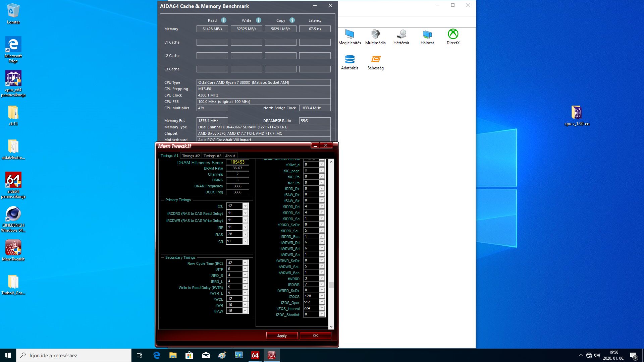Image resolution: width=644 pixels, height=362 pixels.
Task: Expand the tRDWR dropdown
Action: click(322, 284)
